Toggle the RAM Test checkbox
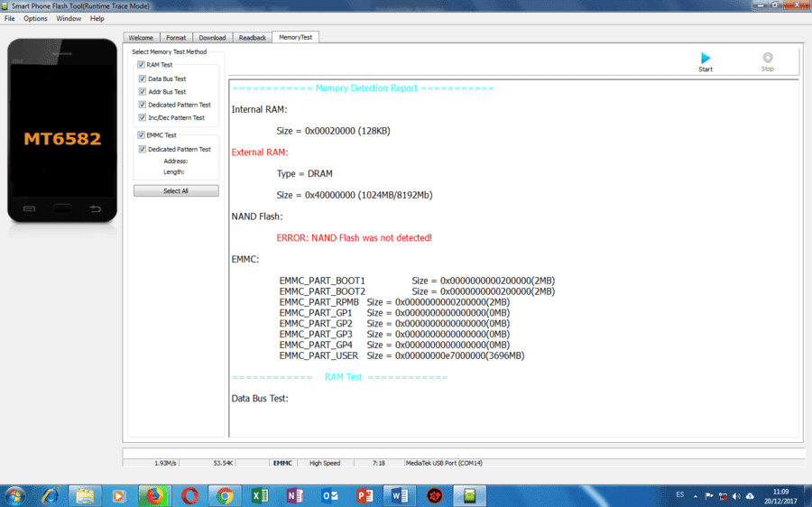This screenshot has height=507, width=812. tap(141, 65)
